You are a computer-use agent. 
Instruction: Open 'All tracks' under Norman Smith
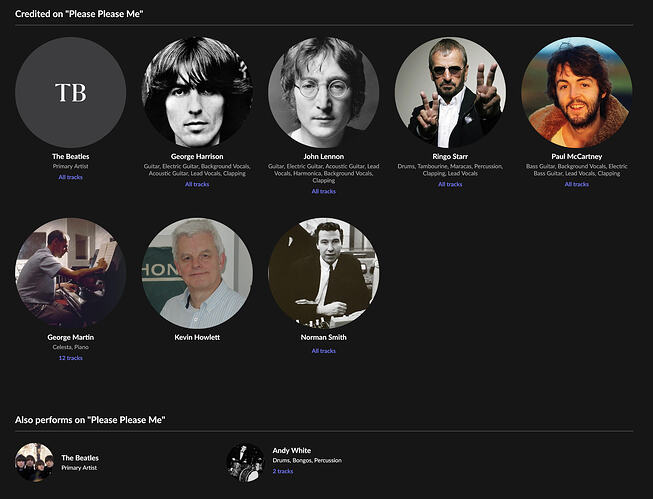coord(324,351)
